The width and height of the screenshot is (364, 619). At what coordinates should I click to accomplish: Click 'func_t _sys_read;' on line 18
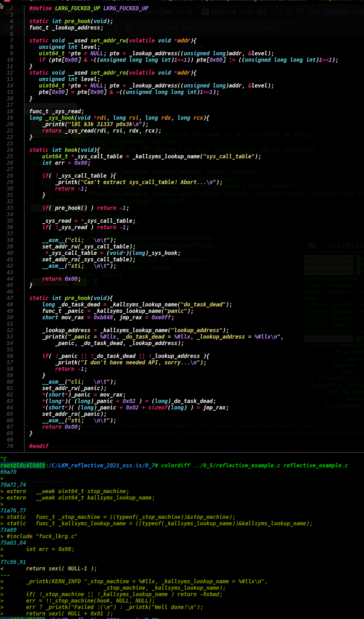coord(56,111)
